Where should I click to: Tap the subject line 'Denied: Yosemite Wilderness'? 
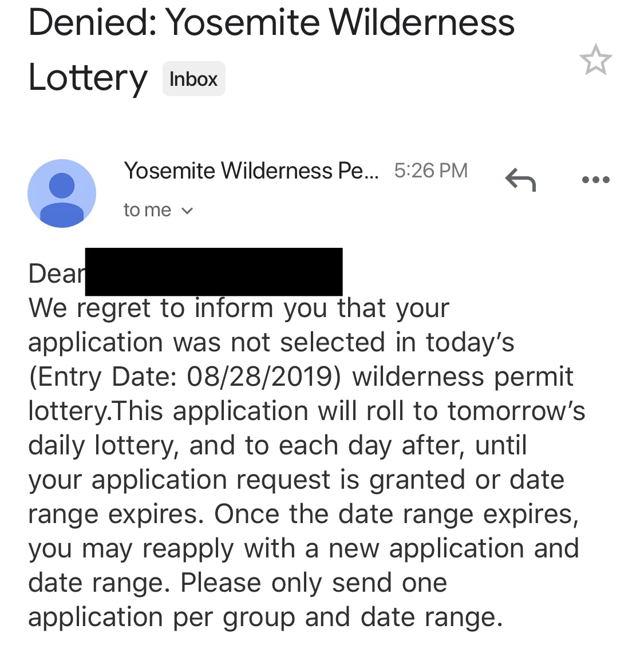271,22
